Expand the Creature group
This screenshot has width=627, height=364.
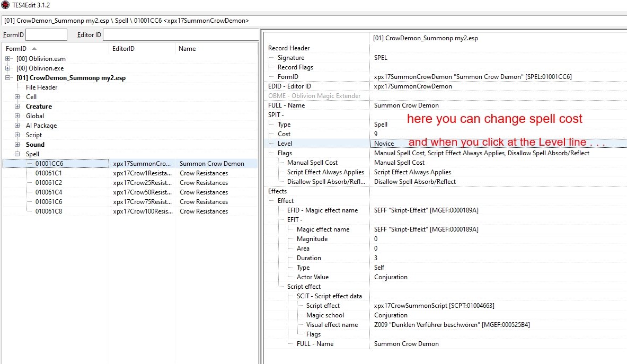pos(17,106)
